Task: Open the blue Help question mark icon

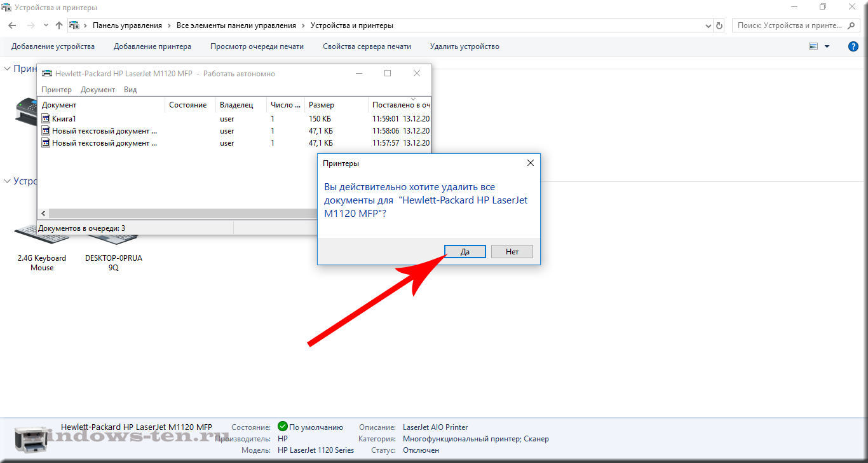Action: tap(853, 46)
